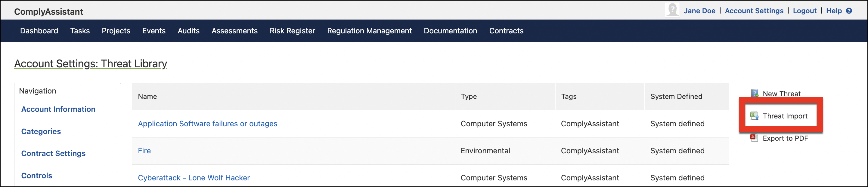Navigate to Assessments

point(234,31)
